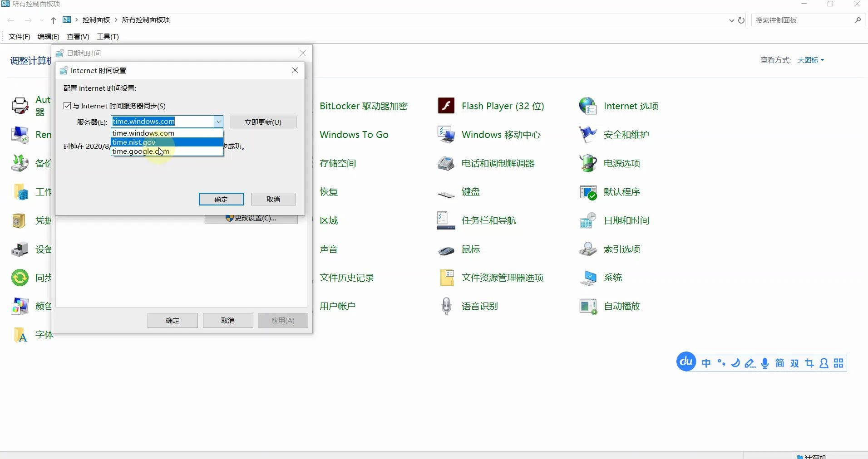Open 默认程序 icon
868x459 pixels.
(x=588, y=192)
